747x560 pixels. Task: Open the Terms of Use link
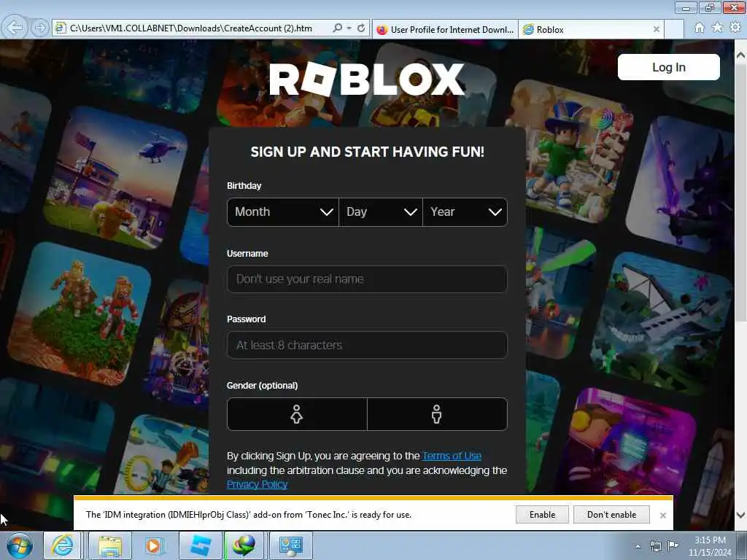[x=452, y=456]
